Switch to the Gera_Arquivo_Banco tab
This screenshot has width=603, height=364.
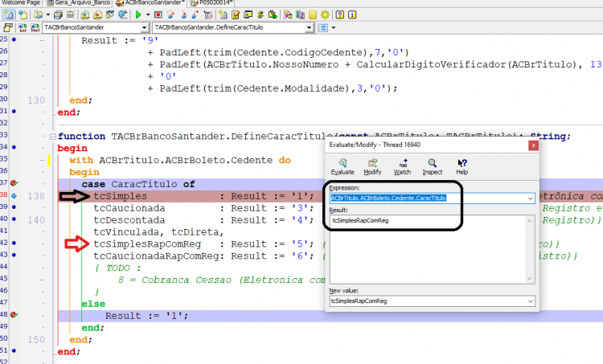click(x=79, y=3)
